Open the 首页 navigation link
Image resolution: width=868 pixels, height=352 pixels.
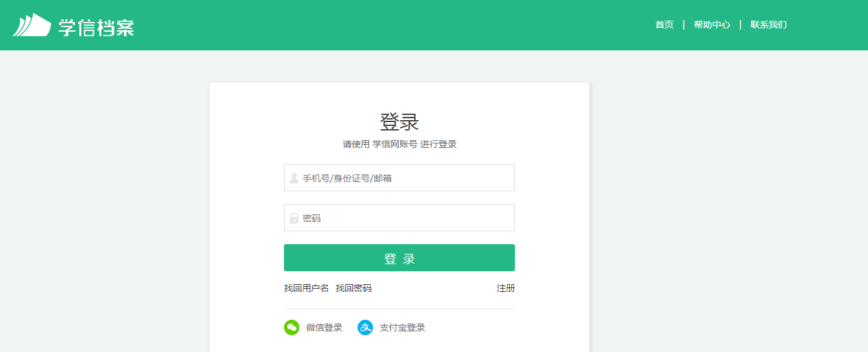[664, 25]
